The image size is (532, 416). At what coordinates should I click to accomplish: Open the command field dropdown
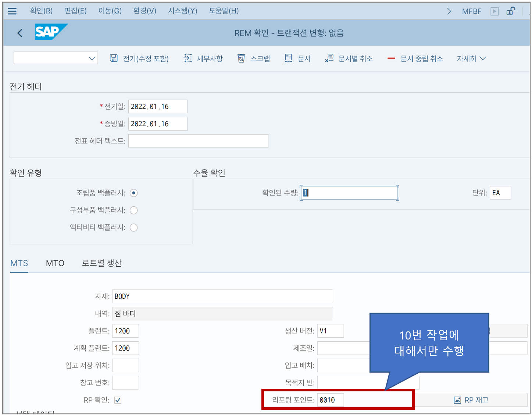[92, 58]
